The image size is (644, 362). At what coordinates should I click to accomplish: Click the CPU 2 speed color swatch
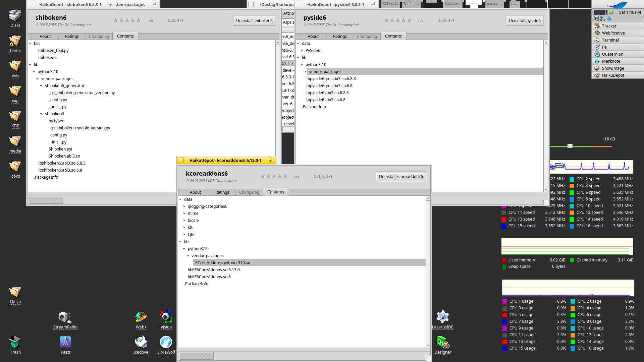(572, 179)
